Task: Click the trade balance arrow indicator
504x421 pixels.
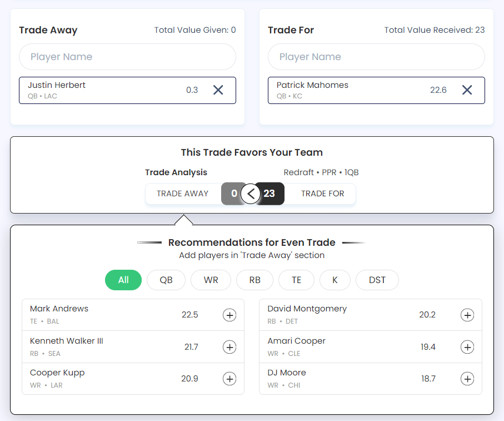Action: coord(251,194)
